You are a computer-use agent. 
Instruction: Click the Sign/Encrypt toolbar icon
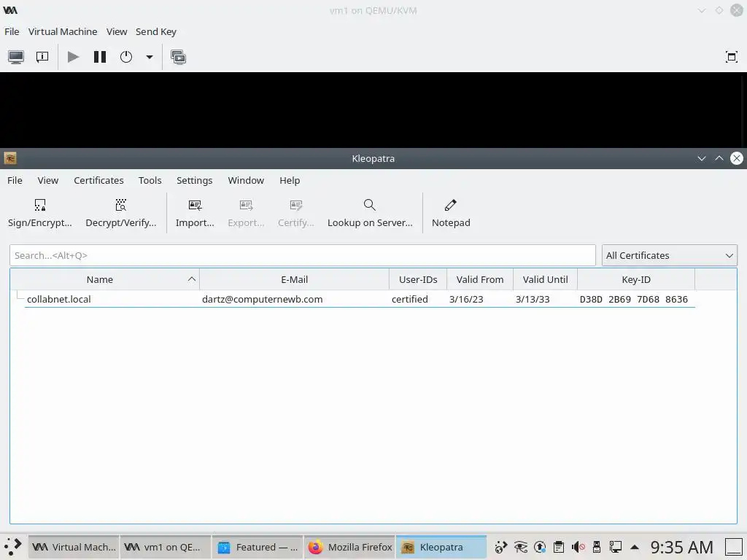tap(40, 205)
